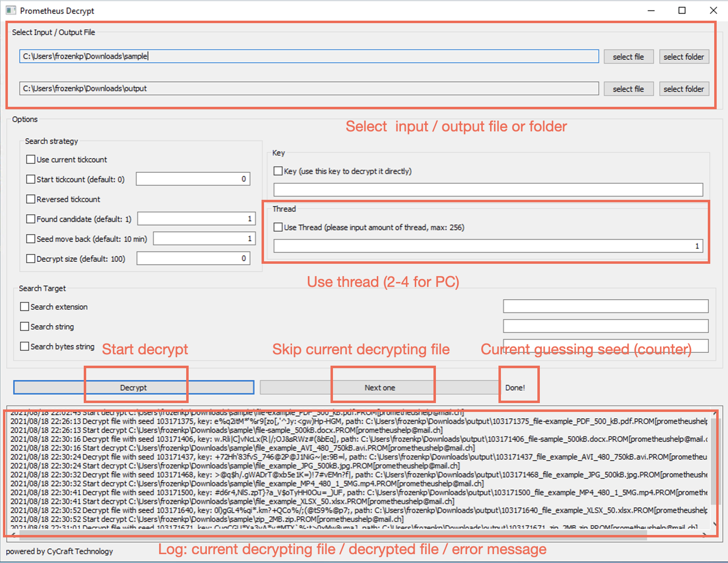This screenshot has width=728, height=563.
Task: Click the log scroll-right arrow
Action: coord(705,535)
